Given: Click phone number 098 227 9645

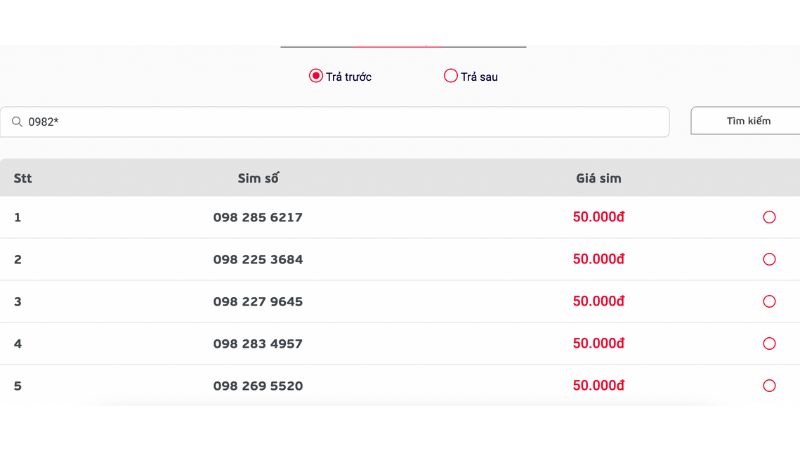Looking at the screenshot, I should coord(258,301).
